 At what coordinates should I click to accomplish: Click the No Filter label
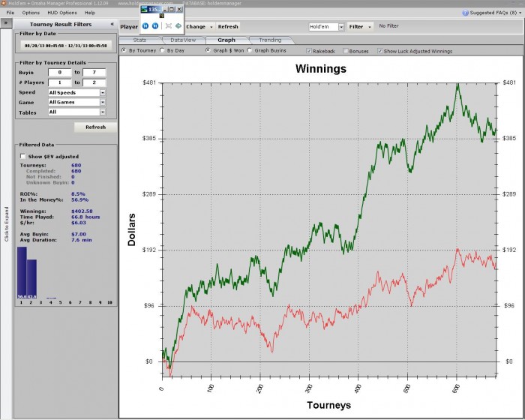tap(388, 25)
